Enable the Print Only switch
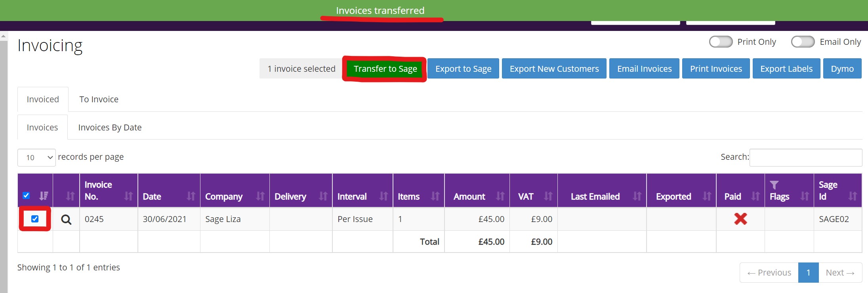Viewport: 868px width, 293px height. pos(721,42)
